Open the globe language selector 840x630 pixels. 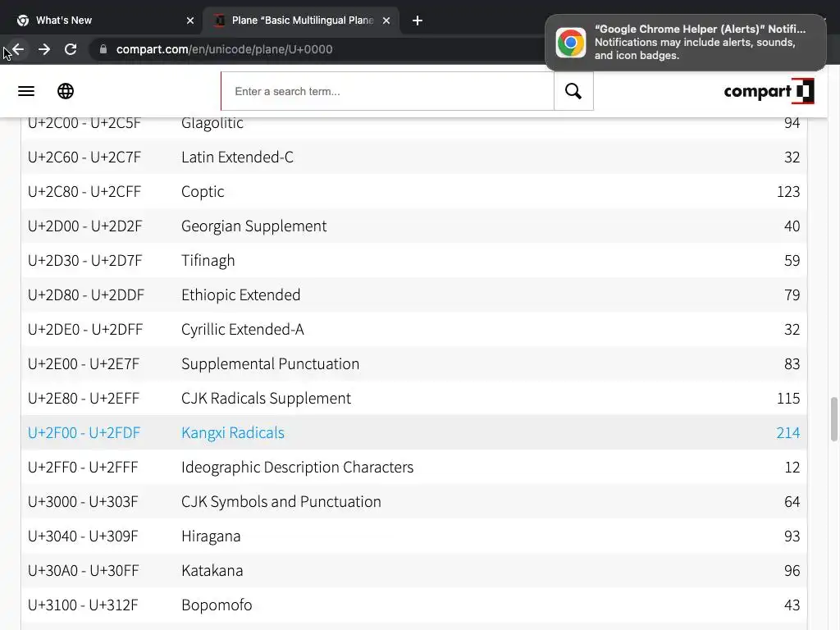point(66,91)
